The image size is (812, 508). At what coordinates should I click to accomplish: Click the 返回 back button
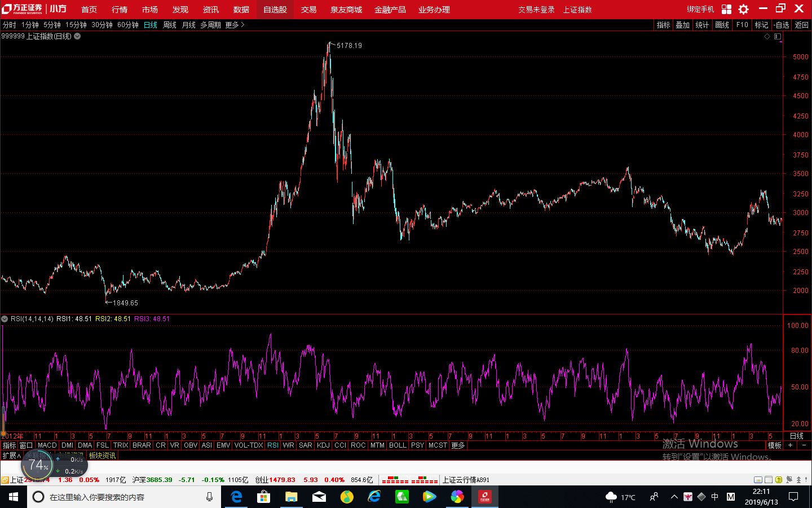tap(802, 25)
